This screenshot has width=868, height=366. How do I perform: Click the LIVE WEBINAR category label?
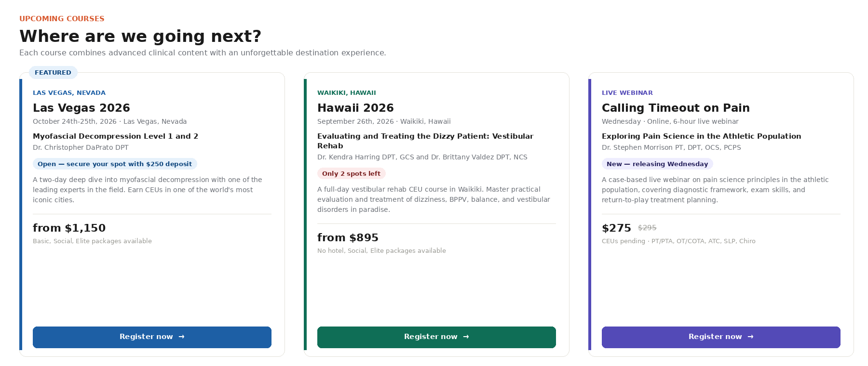tap(627, 93)
